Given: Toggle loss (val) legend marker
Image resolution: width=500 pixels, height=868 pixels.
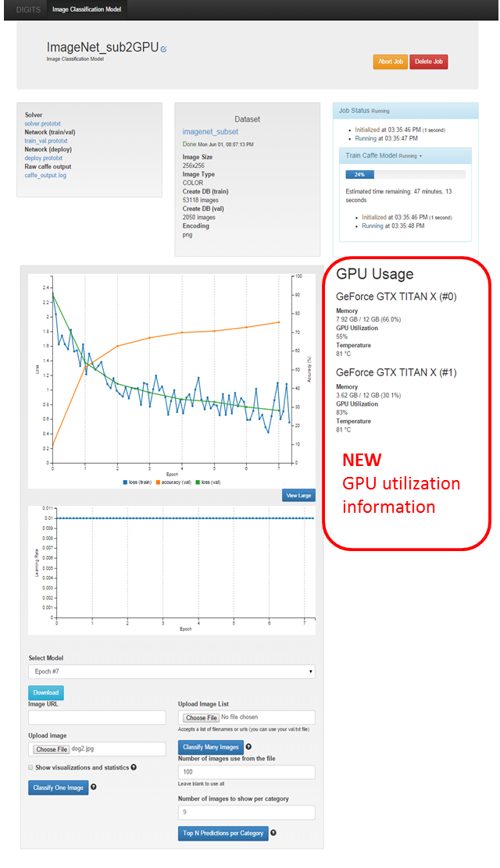Looking at the screenshot, I should pyautogui.click(x=198, y=482).
